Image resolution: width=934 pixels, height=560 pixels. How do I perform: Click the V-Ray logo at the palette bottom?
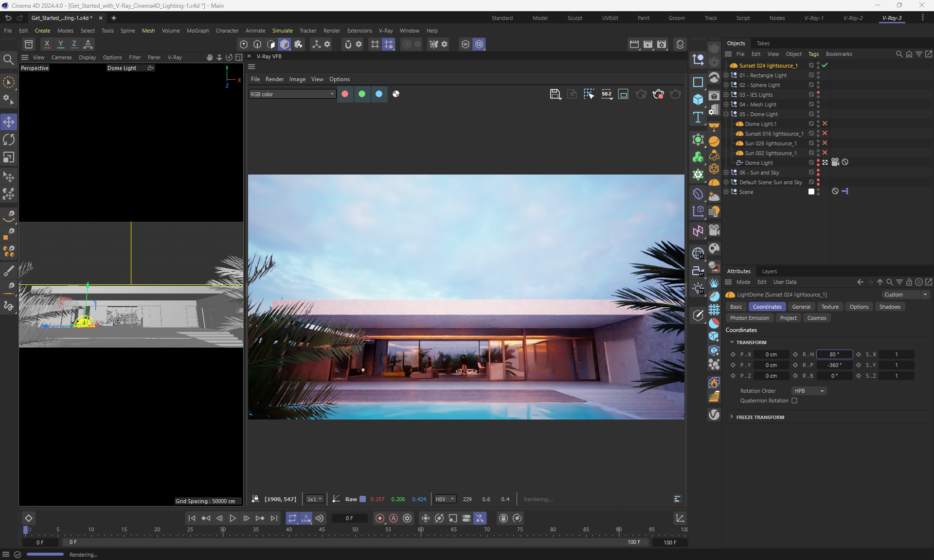714,415
